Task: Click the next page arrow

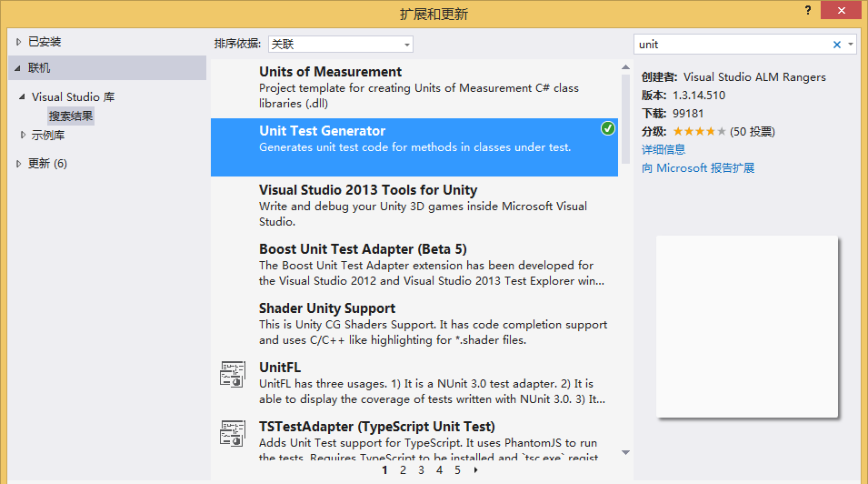Action: pyautogui.click(x=475, y=470)
